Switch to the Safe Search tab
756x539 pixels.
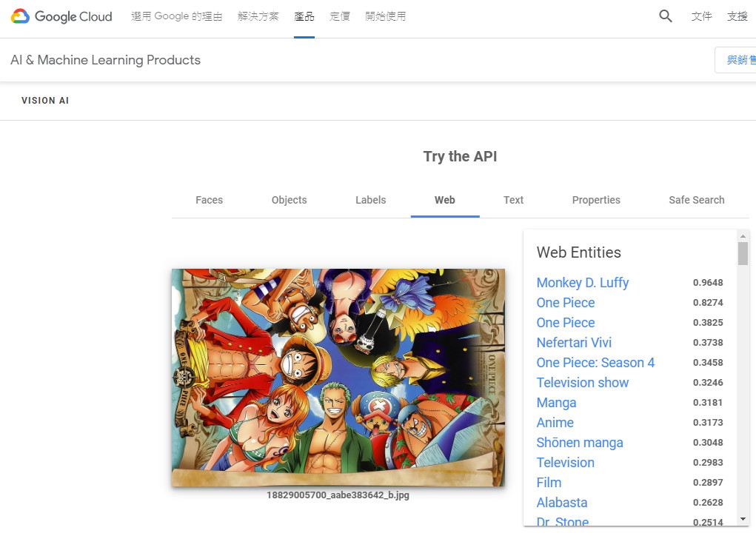tap(697, 200)
